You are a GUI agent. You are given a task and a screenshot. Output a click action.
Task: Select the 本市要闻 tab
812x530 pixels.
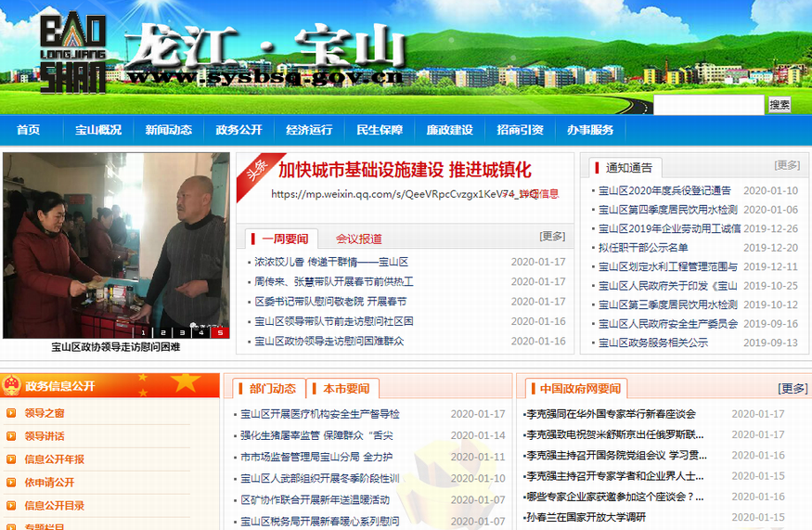[x=346, y=388]
